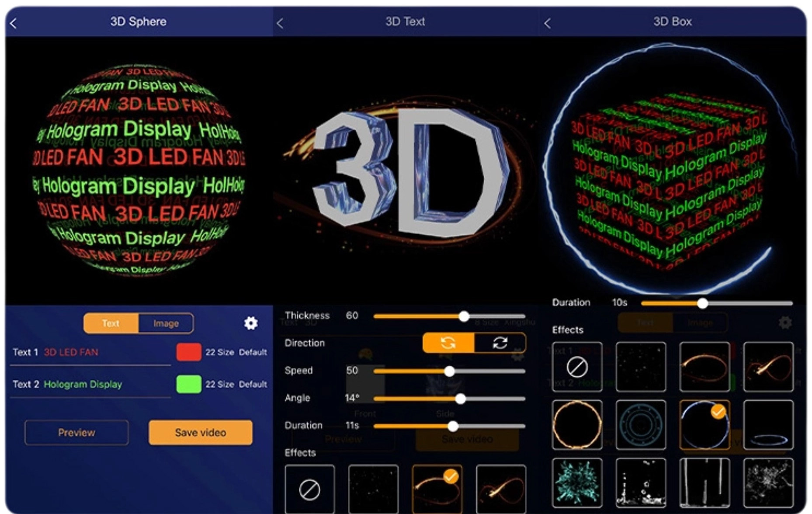
Task: Pick the golden fire ring effect
Action: [576, 424]
